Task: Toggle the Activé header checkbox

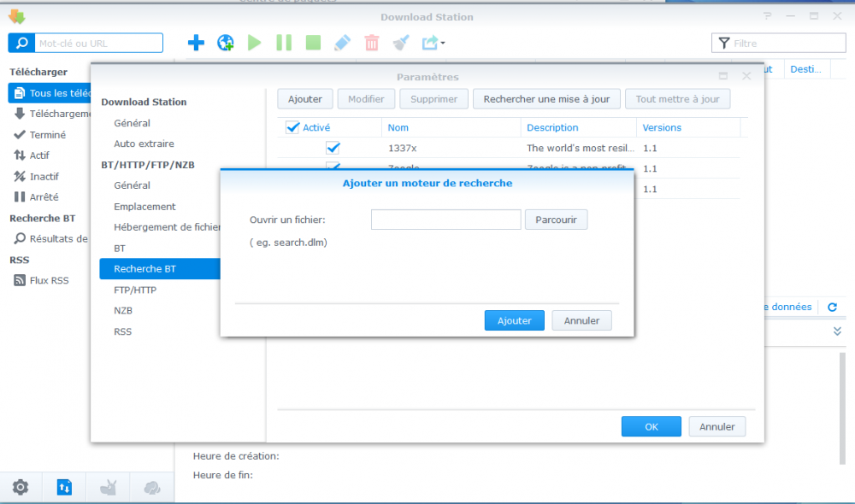Action: pyautogui.click(x=292, y=127)
